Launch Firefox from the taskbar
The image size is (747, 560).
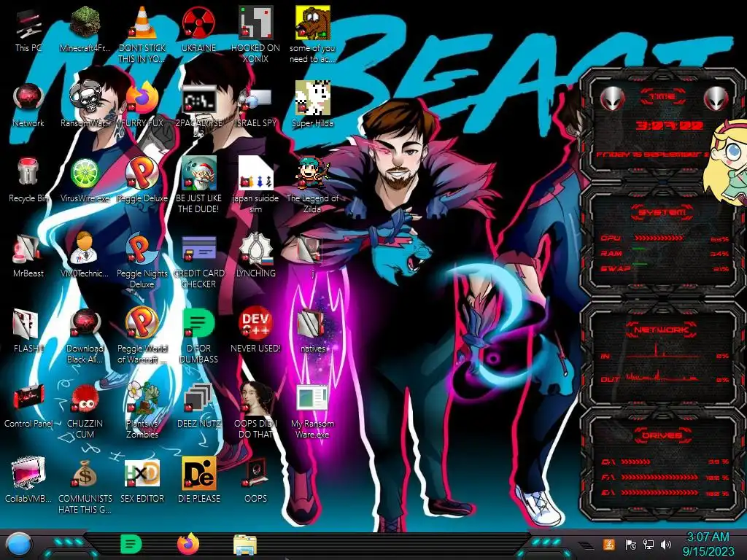point(188,544)
